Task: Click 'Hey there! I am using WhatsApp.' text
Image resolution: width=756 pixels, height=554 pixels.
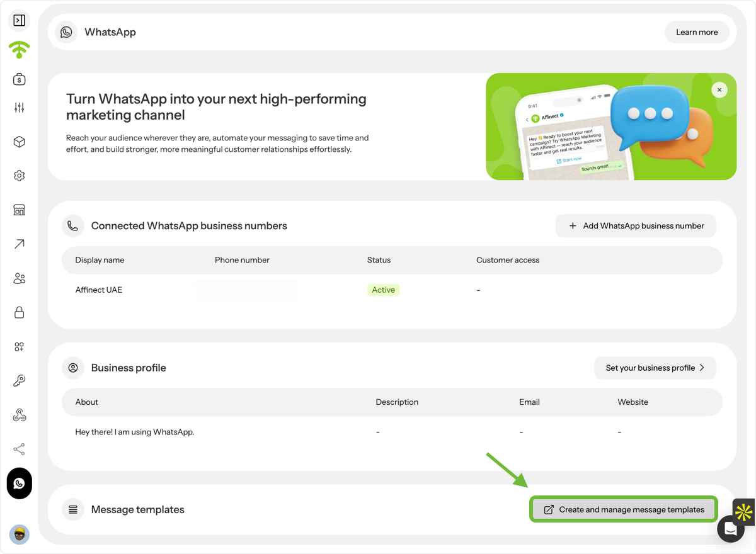Action: pyautogui.click(x=135, y=432)
